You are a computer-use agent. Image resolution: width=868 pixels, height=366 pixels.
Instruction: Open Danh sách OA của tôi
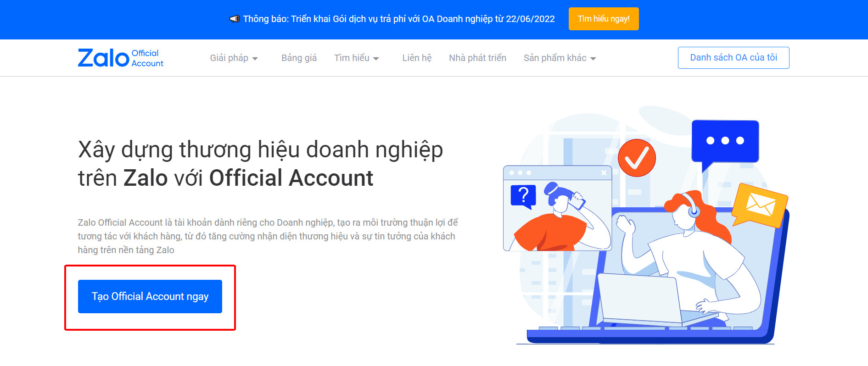click(734, 58)
